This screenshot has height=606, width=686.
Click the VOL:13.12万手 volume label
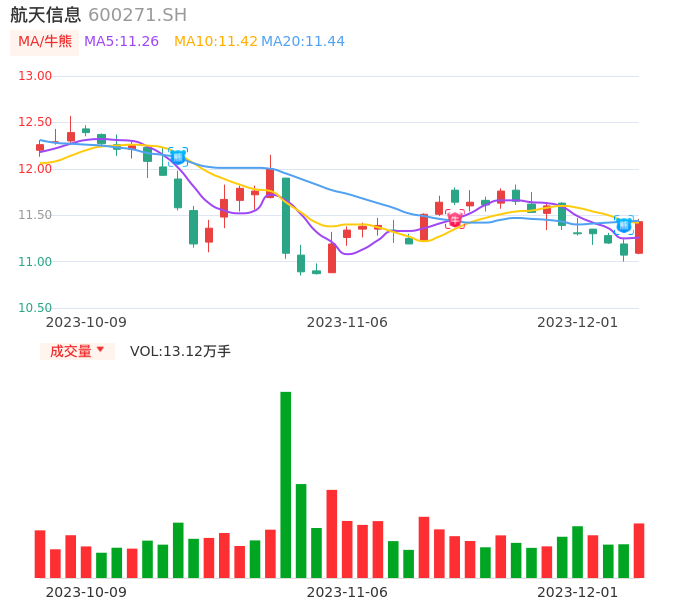180,351
